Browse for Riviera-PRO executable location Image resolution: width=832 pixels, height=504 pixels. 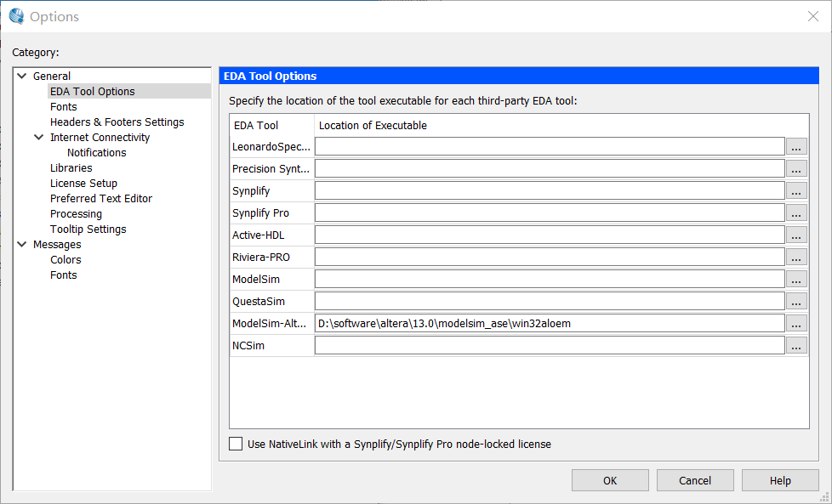[796, 257]
